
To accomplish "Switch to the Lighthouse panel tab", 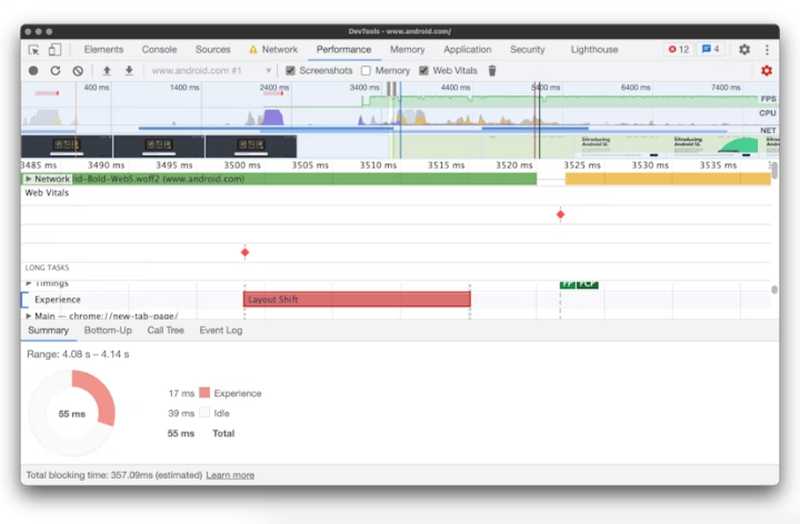I will (x=594, y=49).
